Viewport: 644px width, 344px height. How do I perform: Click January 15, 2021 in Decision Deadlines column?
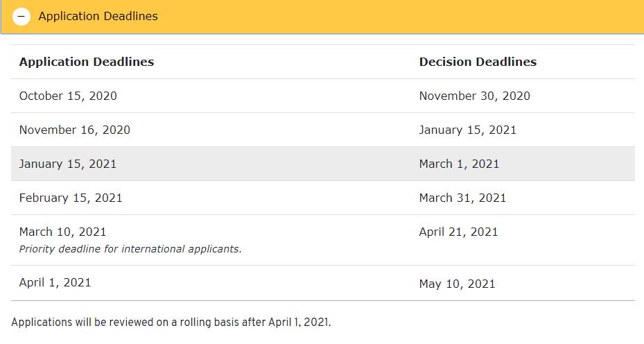467,130
